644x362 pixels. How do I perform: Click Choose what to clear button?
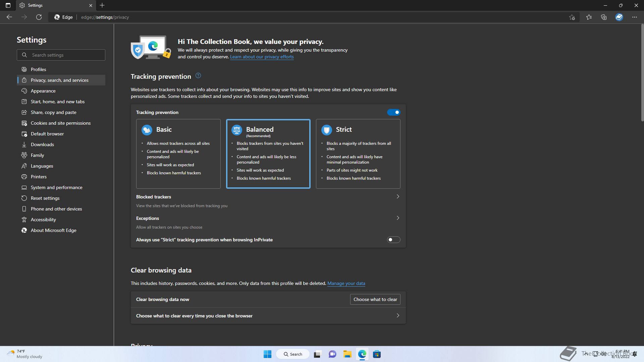point(375,299)
